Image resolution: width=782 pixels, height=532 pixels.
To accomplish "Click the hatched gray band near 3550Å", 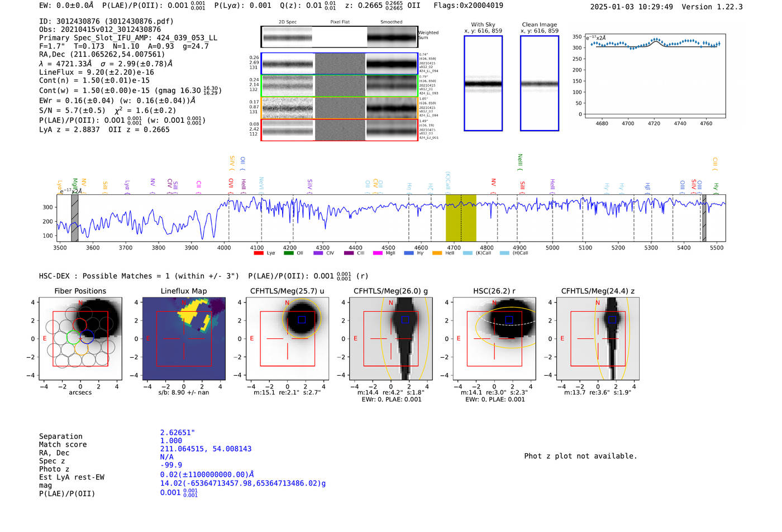I will point(75,218).
